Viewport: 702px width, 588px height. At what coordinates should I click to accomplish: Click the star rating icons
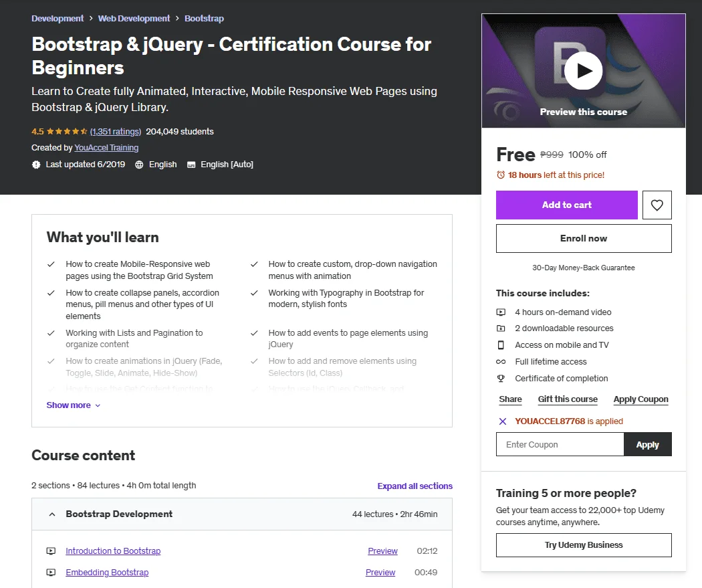67,132
